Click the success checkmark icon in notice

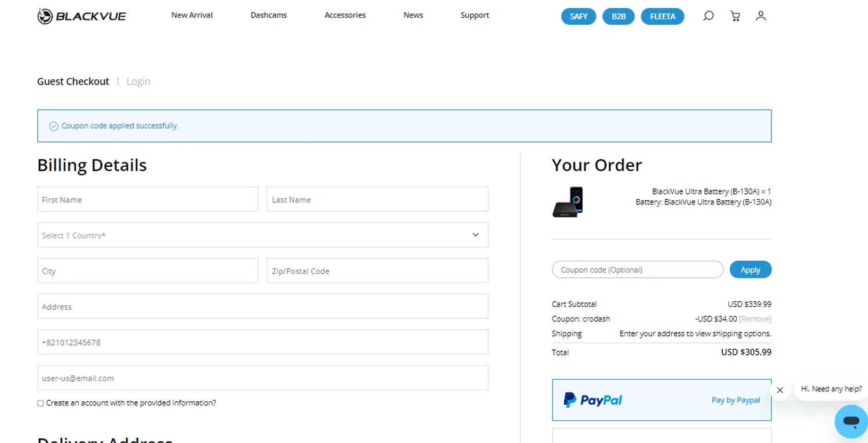(x=53, y=126)
